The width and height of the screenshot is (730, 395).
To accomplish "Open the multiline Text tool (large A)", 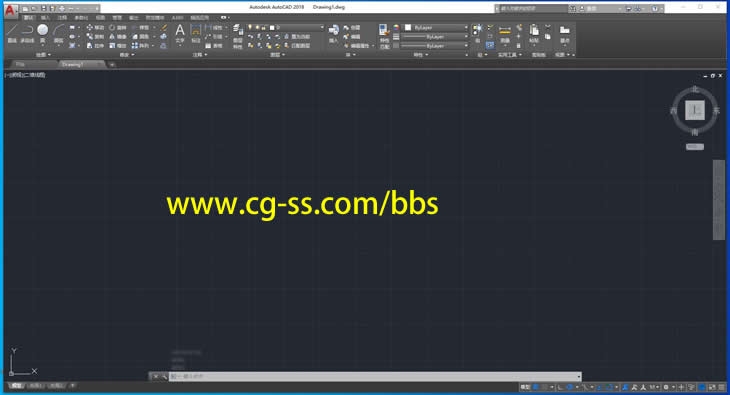I will point(180,34).
